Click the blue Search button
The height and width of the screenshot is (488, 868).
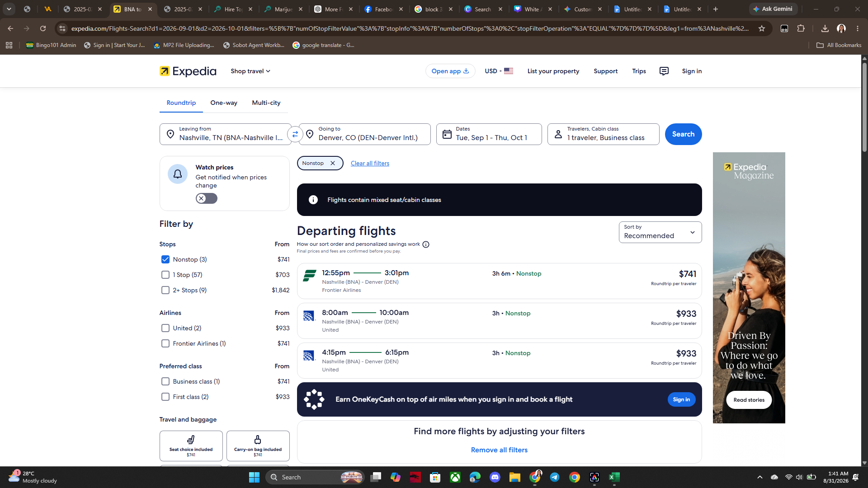[x=683, y=134]
